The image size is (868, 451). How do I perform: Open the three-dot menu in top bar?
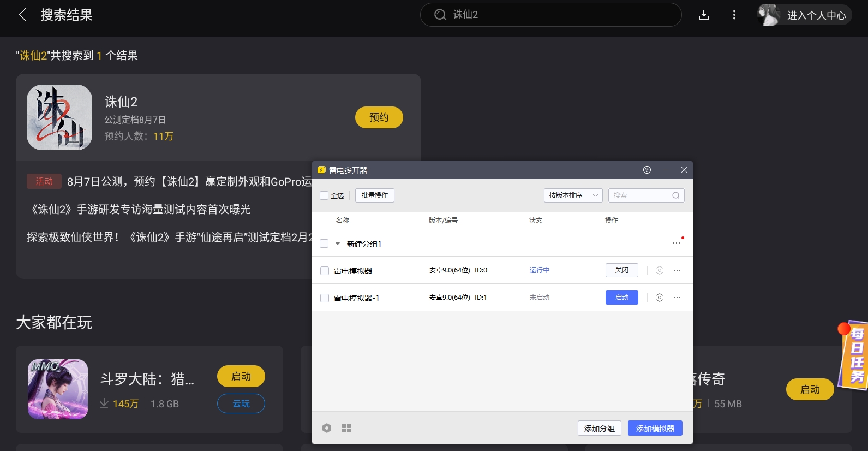734,15
